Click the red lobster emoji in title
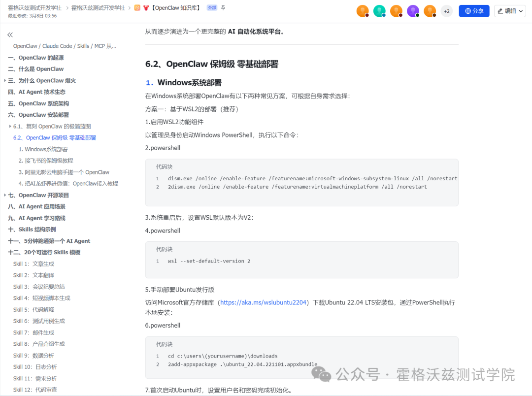 [x=146, y=8]
